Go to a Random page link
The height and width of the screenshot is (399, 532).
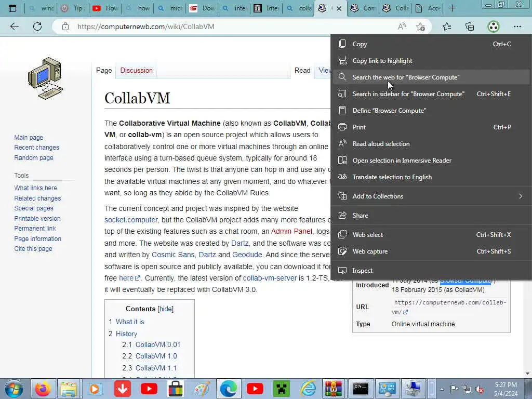pyautogui.click(x=34, y=158)
